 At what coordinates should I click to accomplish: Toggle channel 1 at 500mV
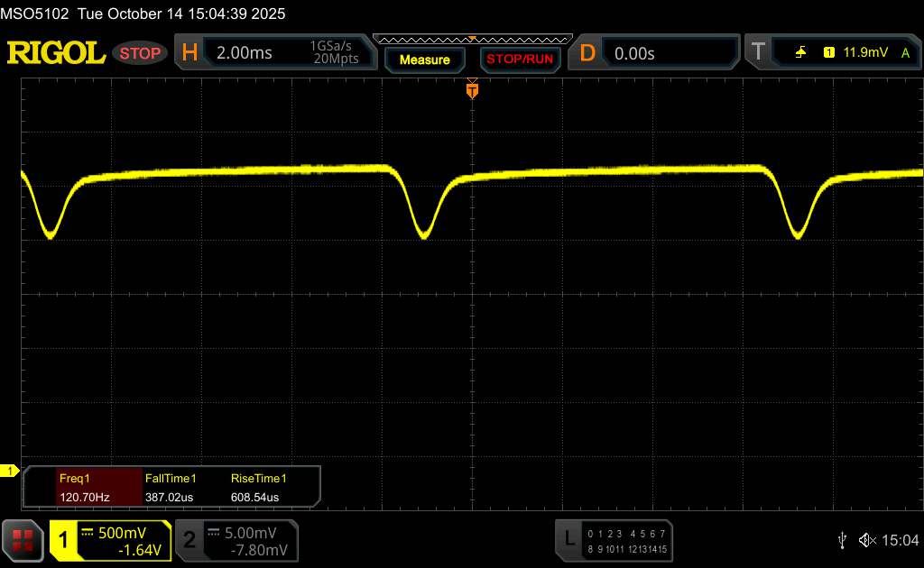110,540
